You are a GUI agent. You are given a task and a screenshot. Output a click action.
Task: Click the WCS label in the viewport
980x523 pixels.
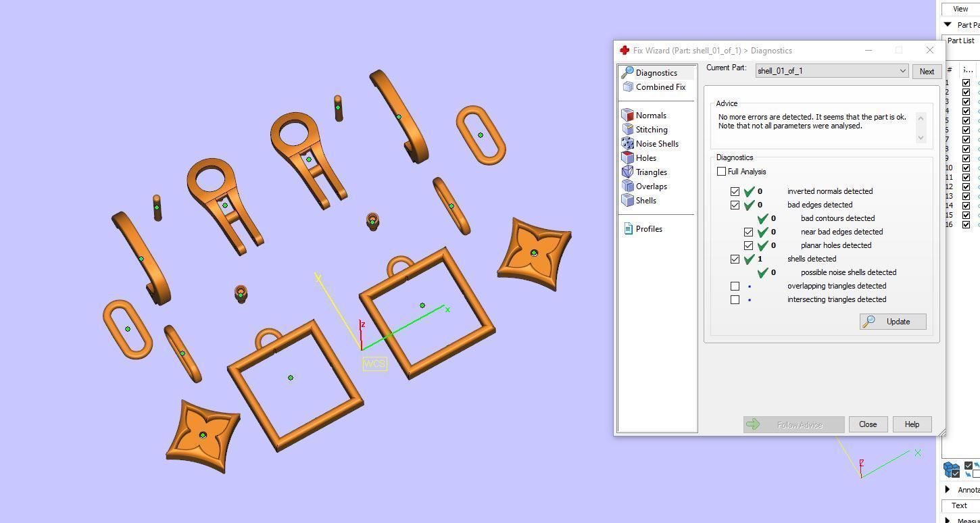click(x=374, y=364)
